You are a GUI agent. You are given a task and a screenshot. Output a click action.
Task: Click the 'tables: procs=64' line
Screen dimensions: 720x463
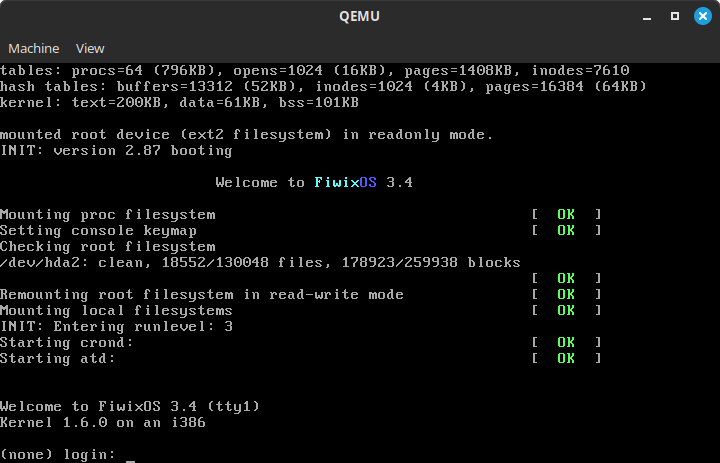point(315,70)
